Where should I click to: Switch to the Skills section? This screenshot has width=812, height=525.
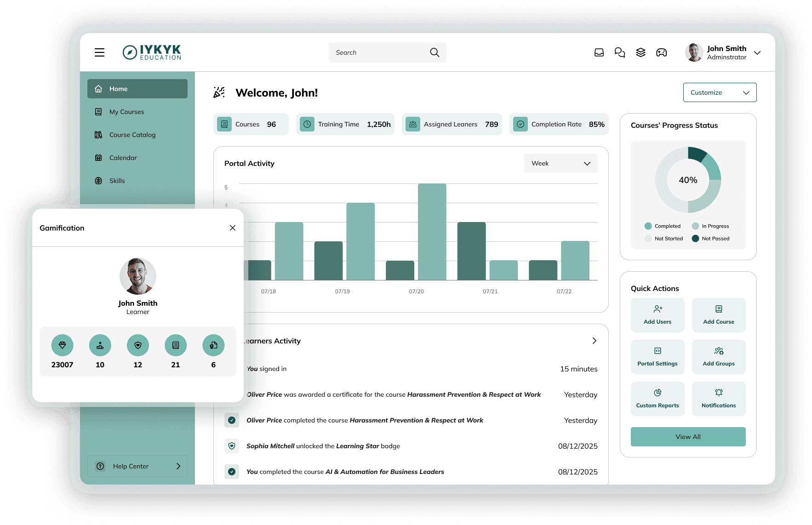point(117,180)
